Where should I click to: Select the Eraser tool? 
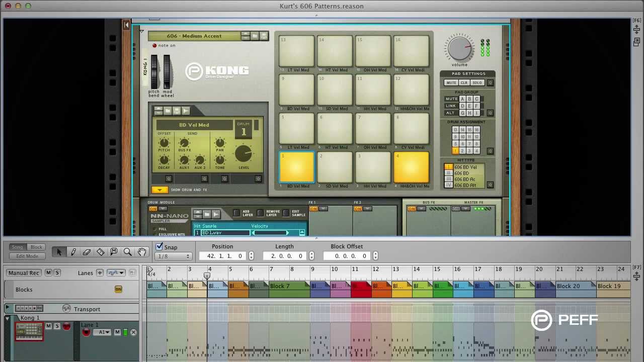87,252
